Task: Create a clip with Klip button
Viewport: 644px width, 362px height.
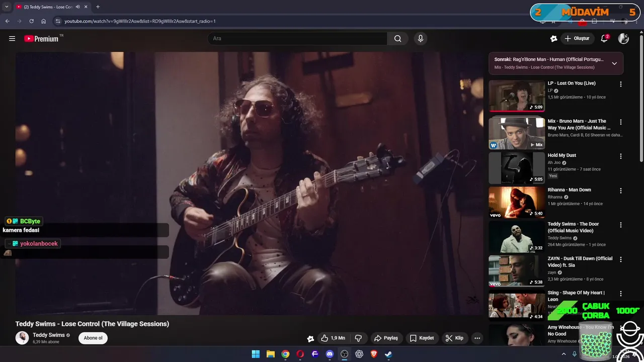Action: tap(454, 338)
